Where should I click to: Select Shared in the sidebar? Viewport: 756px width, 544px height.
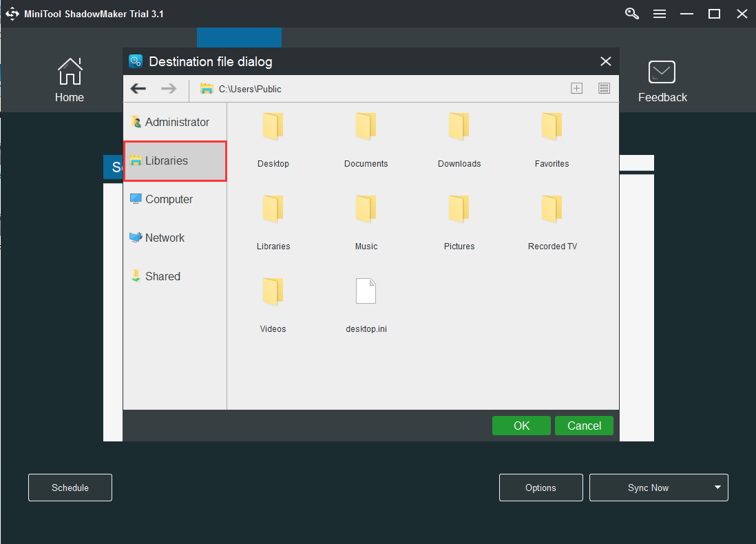[x=162, y=276]
